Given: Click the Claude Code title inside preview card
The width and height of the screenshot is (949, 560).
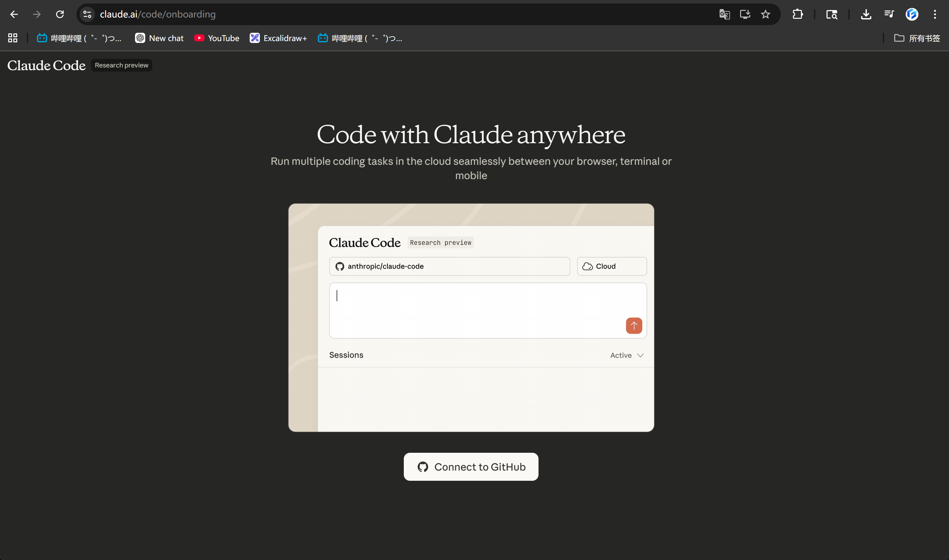Looking at the screenshot, I should point(365,243).
